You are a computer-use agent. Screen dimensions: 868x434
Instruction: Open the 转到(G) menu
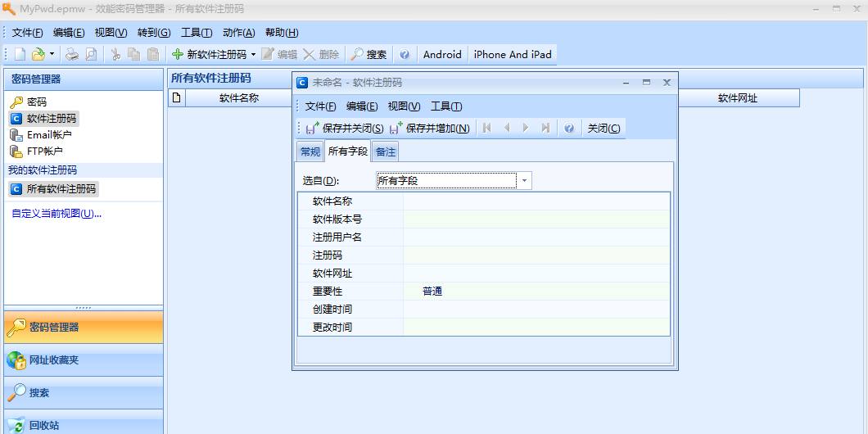tap(154, 33)
